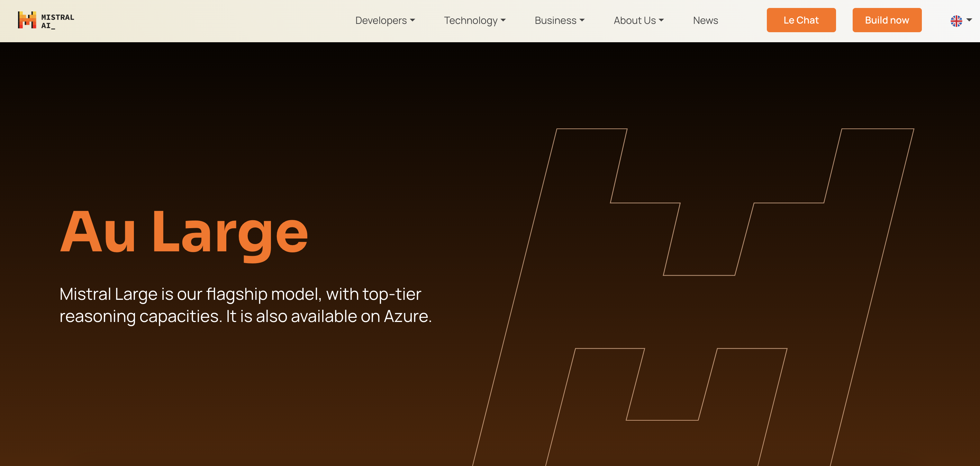
Task: Click the Au Large orange heading
Action: coord(184,232)
